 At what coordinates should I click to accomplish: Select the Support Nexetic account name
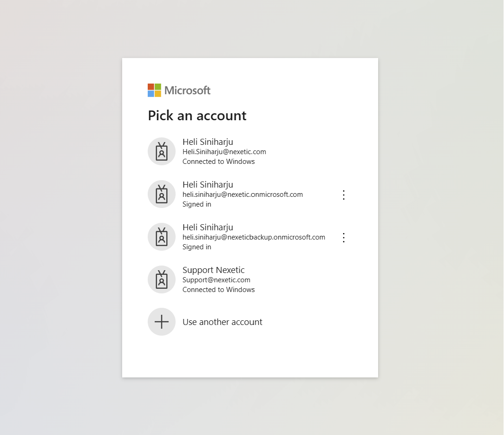[213, 270]
